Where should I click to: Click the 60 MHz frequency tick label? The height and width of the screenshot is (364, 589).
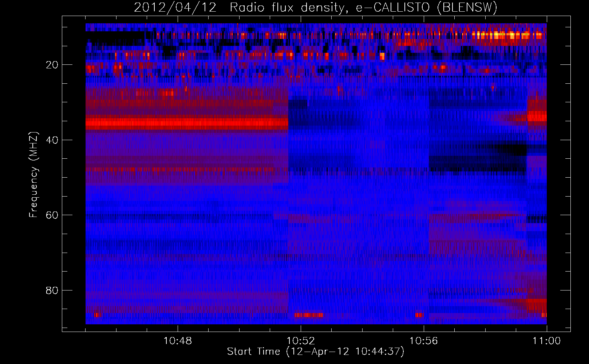pos(52,215)
